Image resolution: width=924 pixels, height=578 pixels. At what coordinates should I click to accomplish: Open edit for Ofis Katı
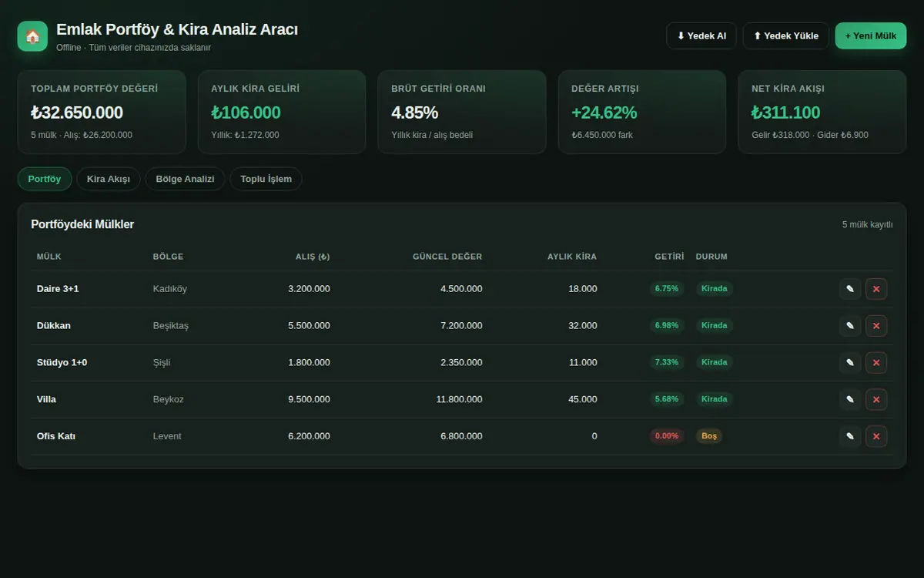(850, 436)
